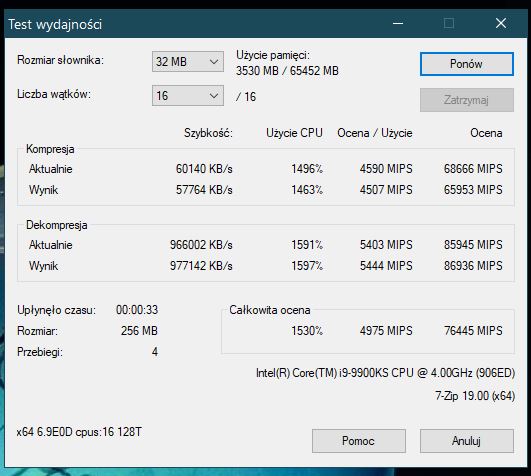The width and height of the screenshot is (531, 476).
Task: Click the value 5444 MIPS
Action: point(386,266)
